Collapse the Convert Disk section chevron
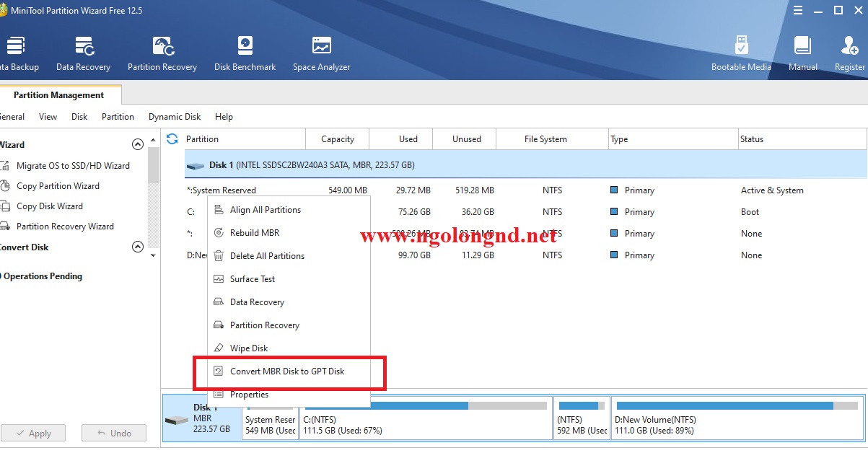868x453 pixels. (x=138, y=247)
